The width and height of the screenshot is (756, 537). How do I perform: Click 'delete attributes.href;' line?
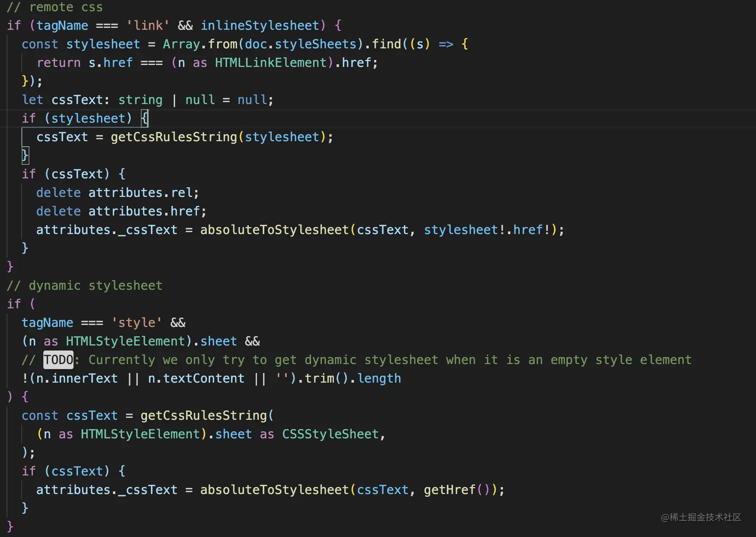coord(121,211)
